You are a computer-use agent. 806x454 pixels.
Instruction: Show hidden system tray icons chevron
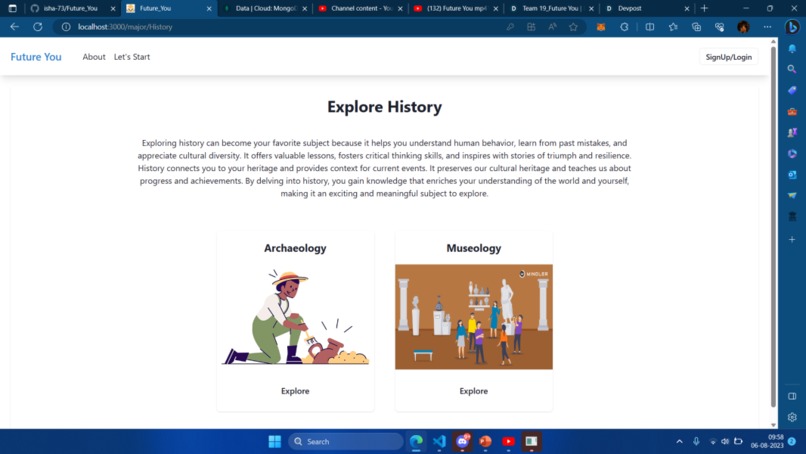pyautogui.click(x=679, y=441)
